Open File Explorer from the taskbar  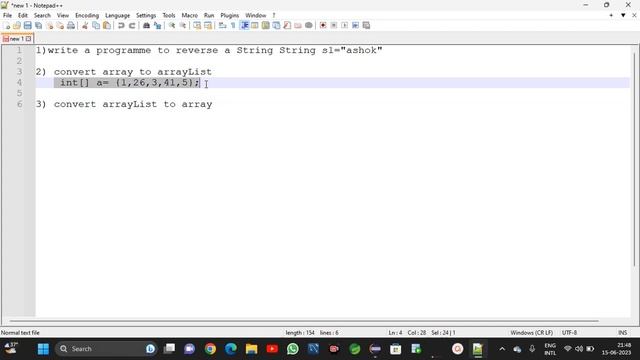point(251,349)
